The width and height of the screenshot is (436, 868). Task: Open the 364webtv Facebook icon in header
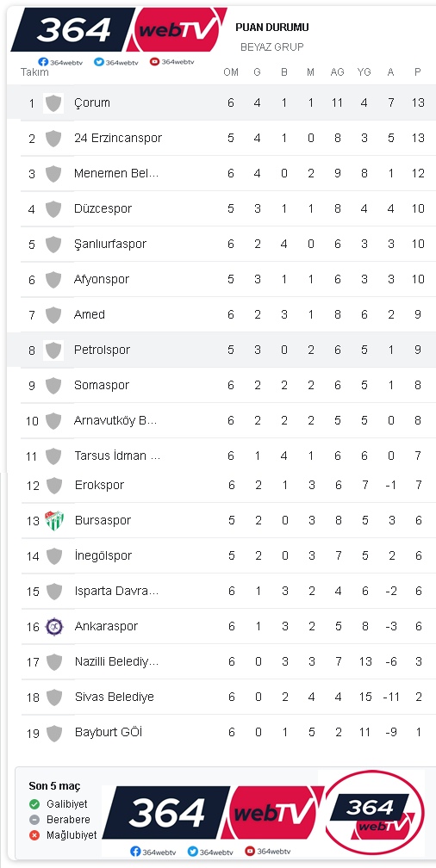pos(42,62)
